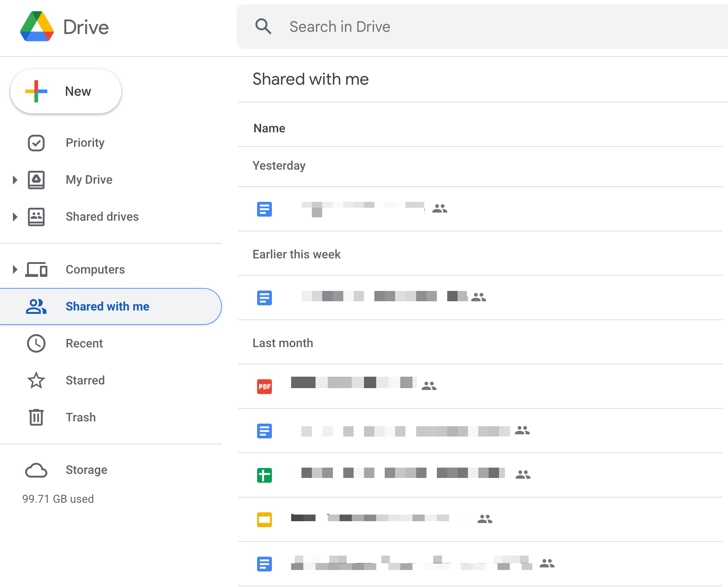The width and height of the screenshot is (728, 587).
Task: Select the PDF file under Last month
Action: point(480,387)
